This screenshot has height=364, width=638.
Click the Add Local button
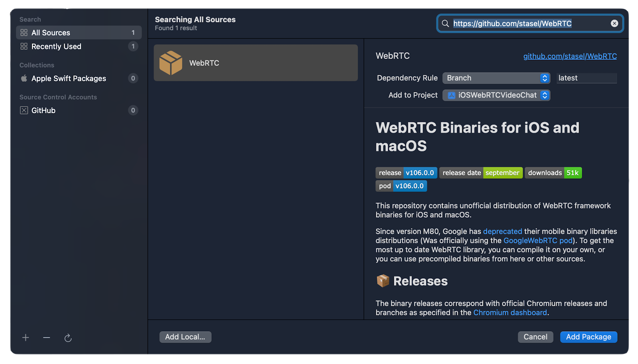click(185, 337)
